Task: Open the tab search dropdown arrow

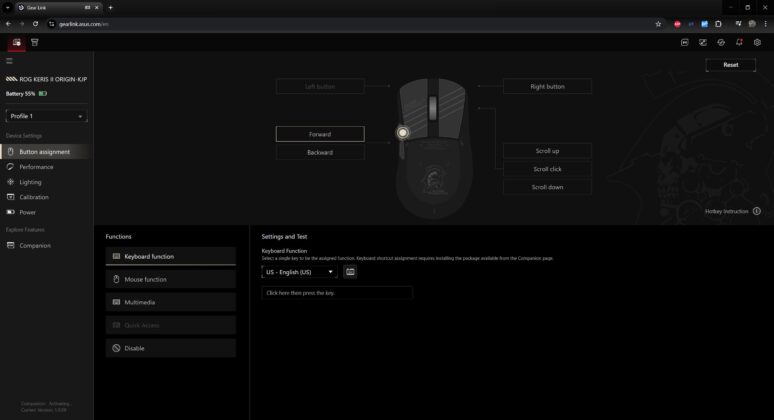Action: [8, 8]
